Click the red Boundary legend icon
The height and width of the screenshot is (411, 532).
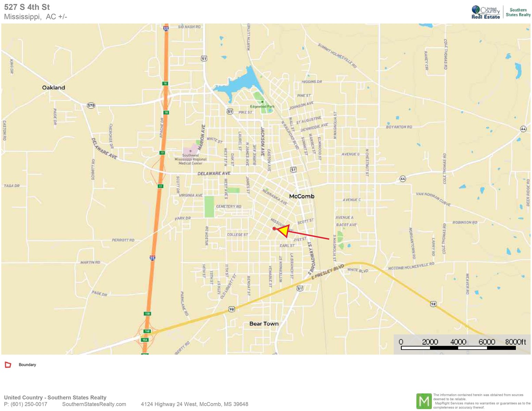coord(8,365)
